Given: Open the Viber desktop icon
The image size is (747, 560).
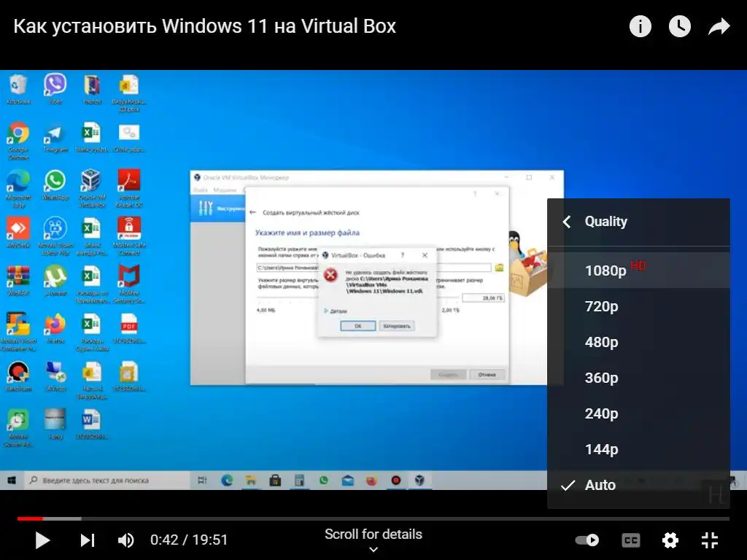Looking at the screenshot, I should click(x=55, y=90).
